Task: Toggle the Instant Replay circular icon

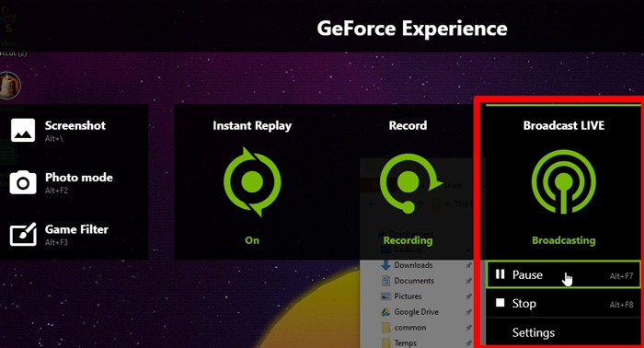Action: [252, 181]
